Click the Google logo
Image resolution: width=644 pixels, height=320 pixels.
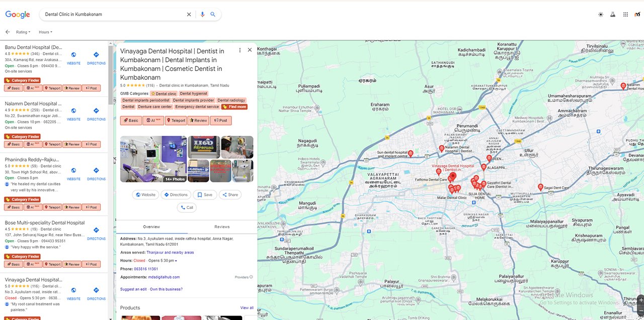pos(18,15)
